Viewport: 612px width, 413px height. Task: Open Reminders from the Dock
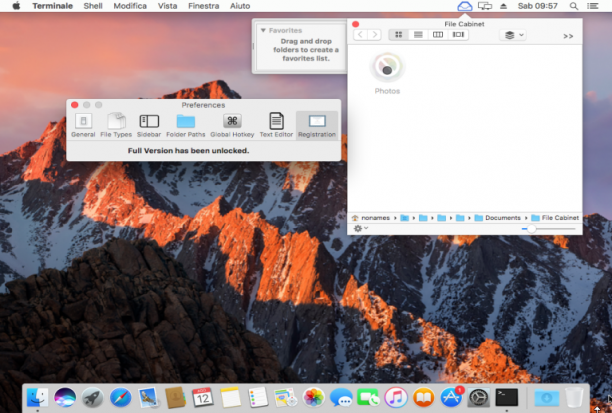coord(258,397)
